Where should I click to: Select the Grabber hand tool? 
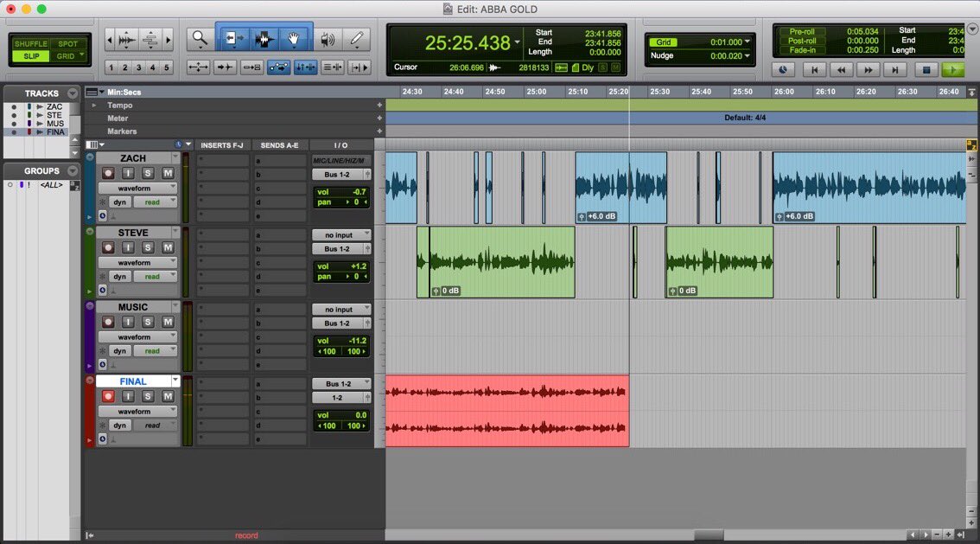point(294,40)
